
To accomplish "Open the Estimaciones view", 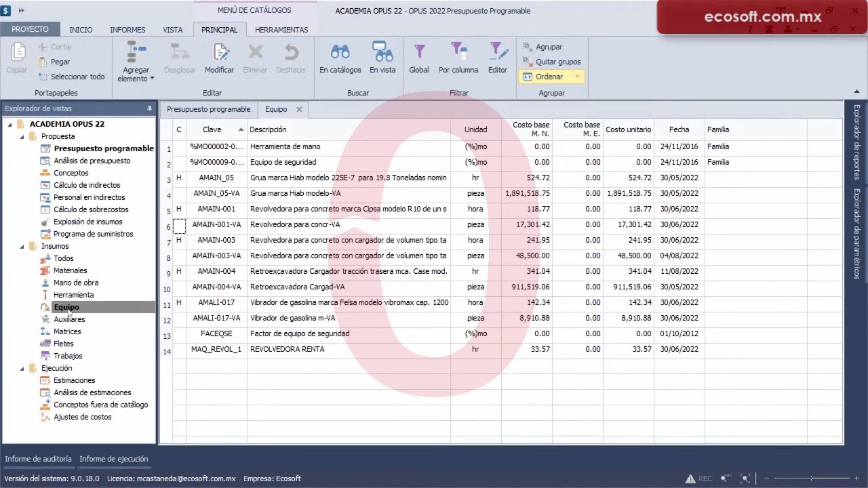I will click(x=75, y=380).
